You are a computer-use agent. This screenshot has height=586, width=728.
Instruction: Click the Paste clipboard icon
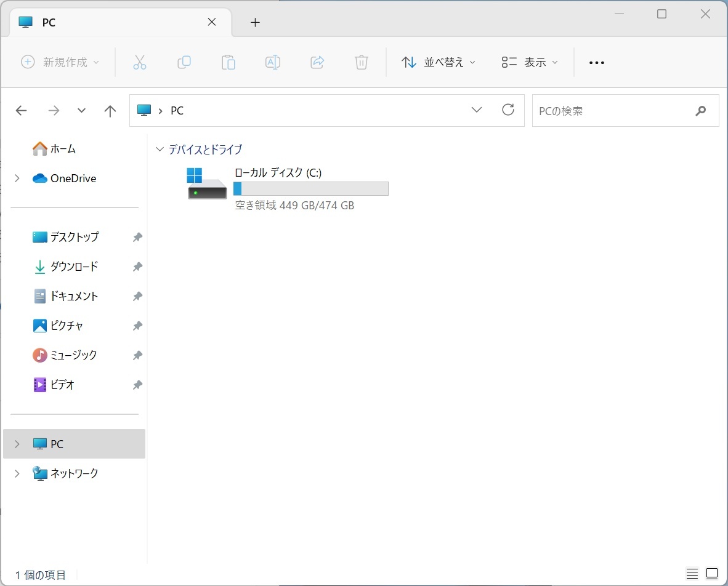pos(229,62)
